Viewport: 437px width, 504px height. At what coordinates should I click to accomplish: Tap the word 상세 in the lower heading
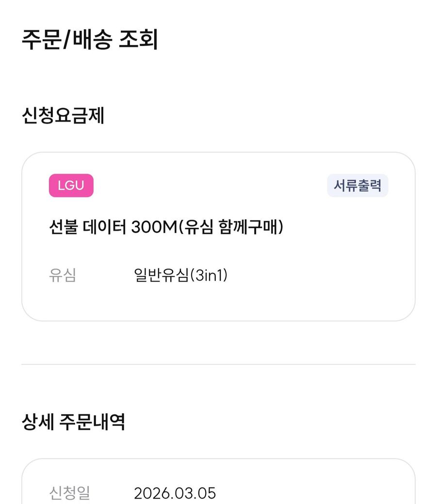[x=38, y=422]
